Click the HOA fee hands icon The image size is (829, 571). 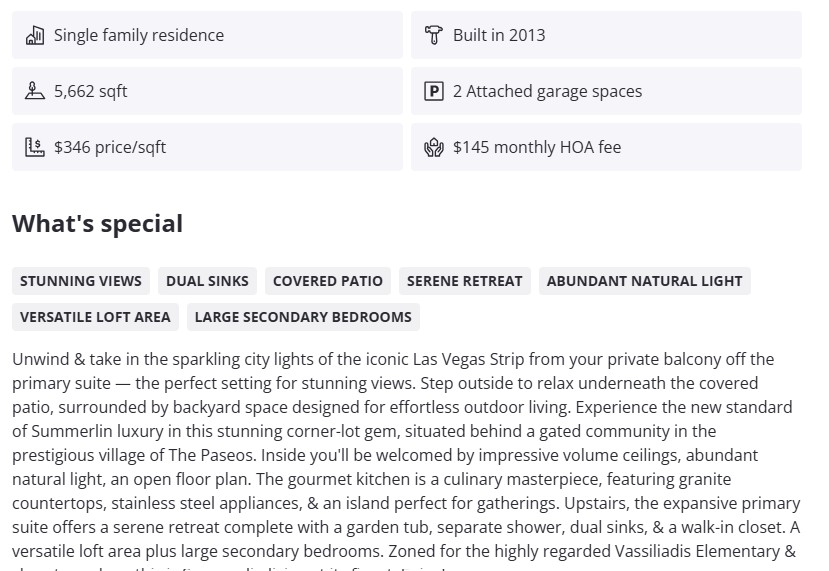coord(434,147)
